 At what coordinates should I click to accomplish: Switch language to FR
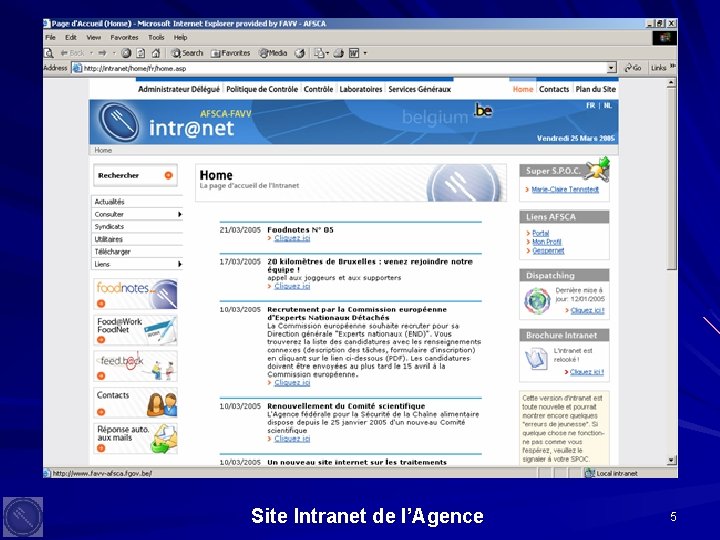(x=591, y=105)
